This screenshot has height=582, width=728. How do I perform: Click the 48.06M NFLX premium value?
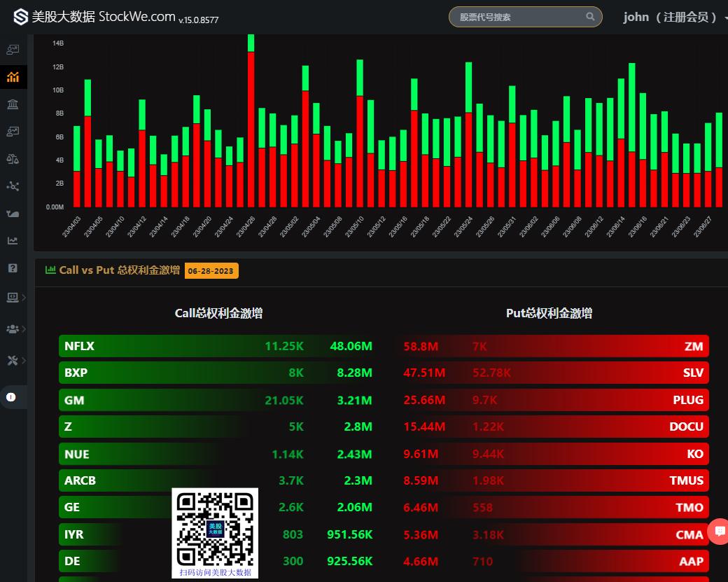point(351,346)
